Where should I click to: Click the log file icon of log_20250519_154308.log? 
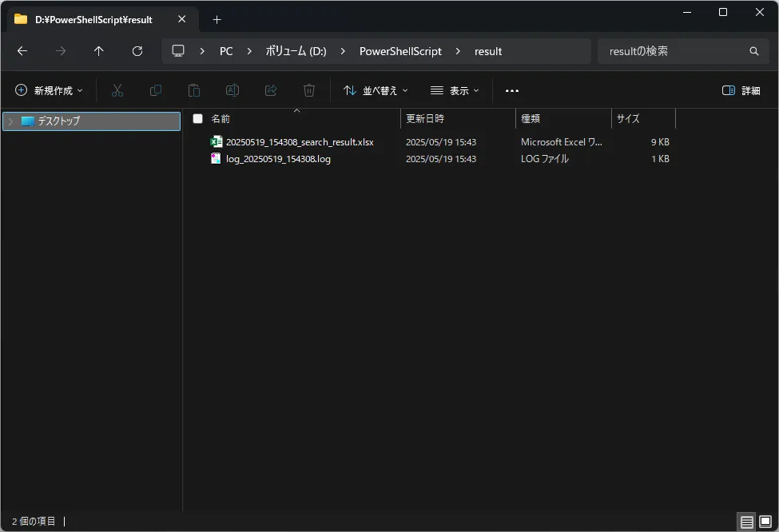216,158
